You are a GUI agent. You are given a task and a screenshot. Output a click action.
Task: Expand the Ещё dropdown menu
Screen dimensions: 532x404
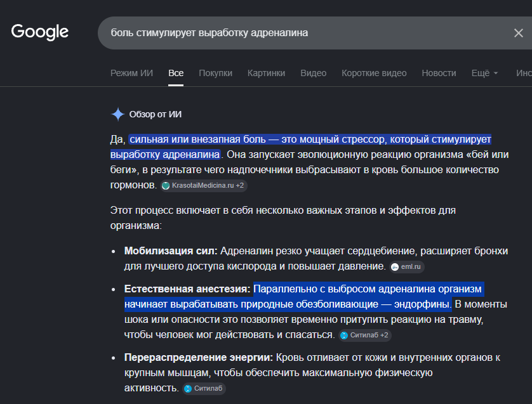click(x=484, y=73)
